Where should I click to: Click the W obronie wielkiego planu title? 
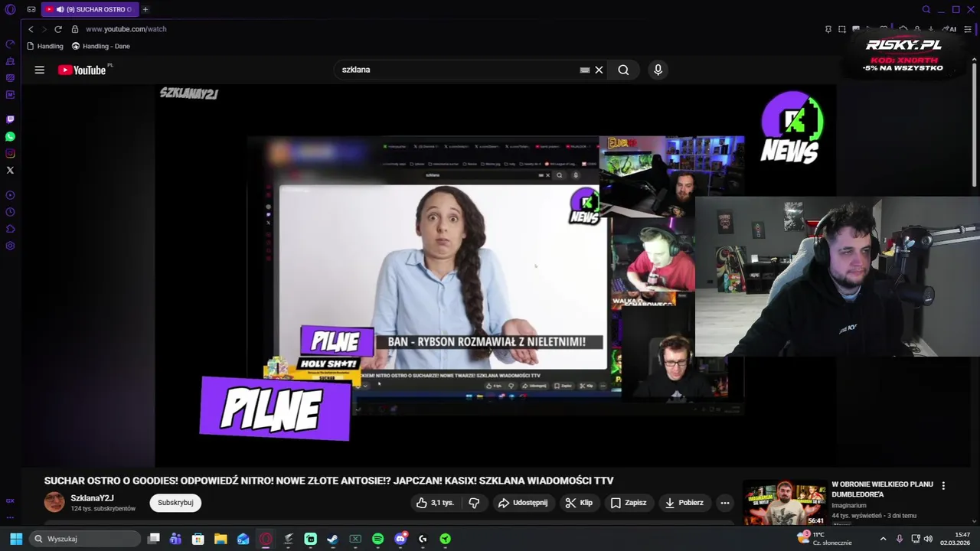[x=882, y=489]
